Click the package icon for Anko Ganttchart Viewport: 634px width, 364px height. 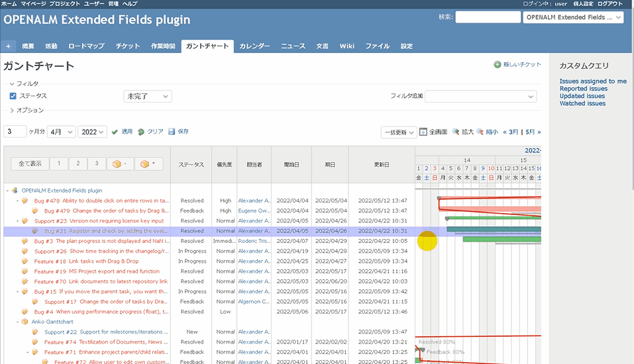coord(25,322)
